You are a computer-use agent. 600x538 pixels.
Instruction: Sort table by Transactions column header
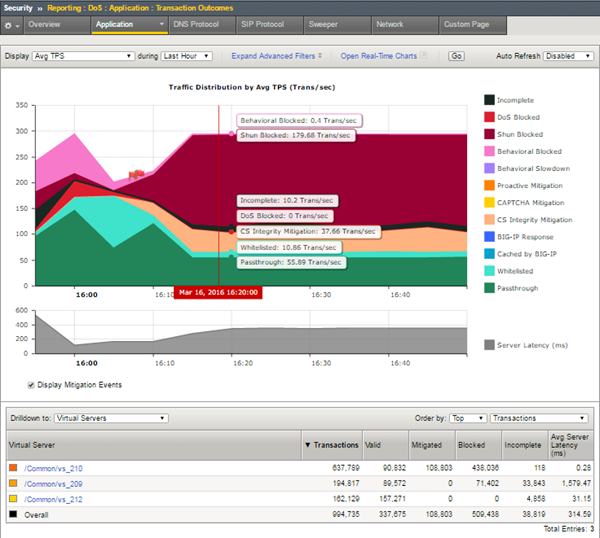[x=330, y=443]
